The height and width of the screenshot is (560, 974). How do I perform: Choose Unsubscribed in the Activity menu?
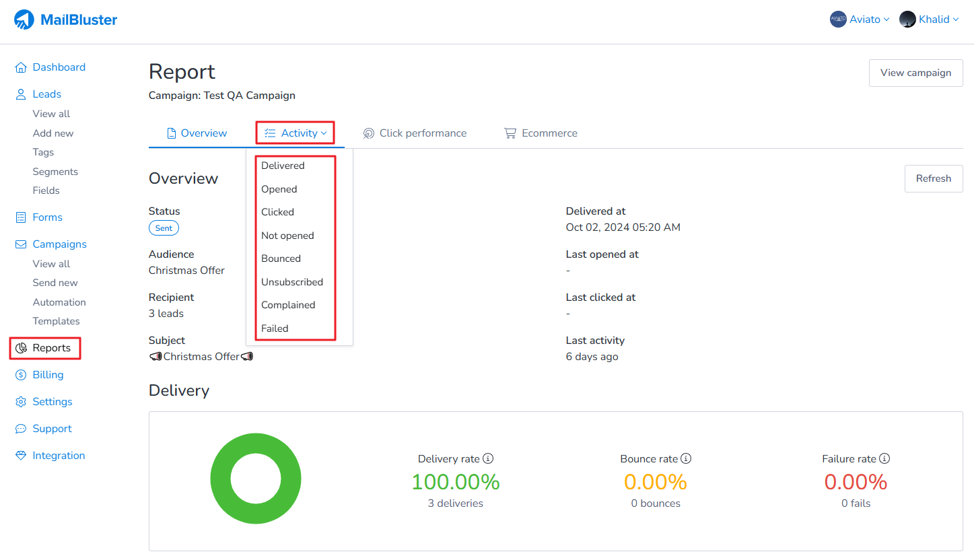(x=292, y=282)
